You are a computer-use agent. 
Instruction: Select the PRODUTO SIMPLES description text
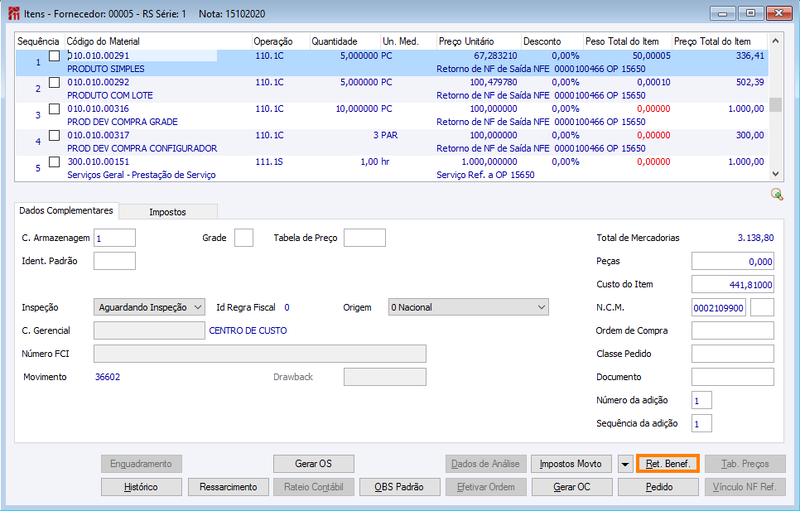click(x=106, y=69)
